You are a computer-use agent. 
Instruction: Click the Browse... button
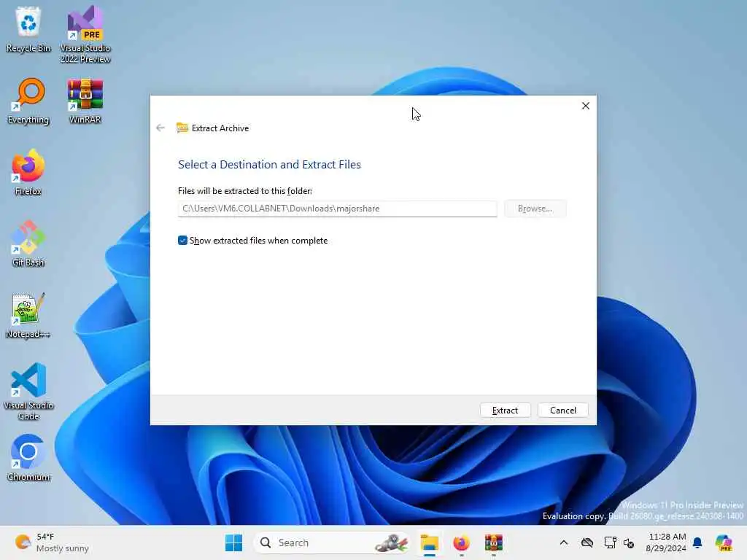click(x=535, y=209)
